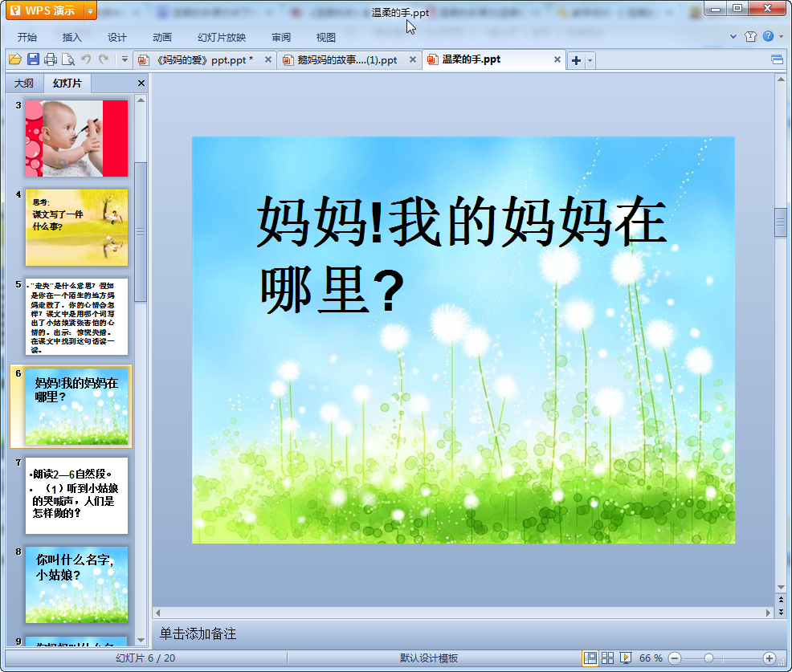This screenshot has height=672, width=792.
Task: Click 默认设计模板 in status bar
Action: coord(429,658)
